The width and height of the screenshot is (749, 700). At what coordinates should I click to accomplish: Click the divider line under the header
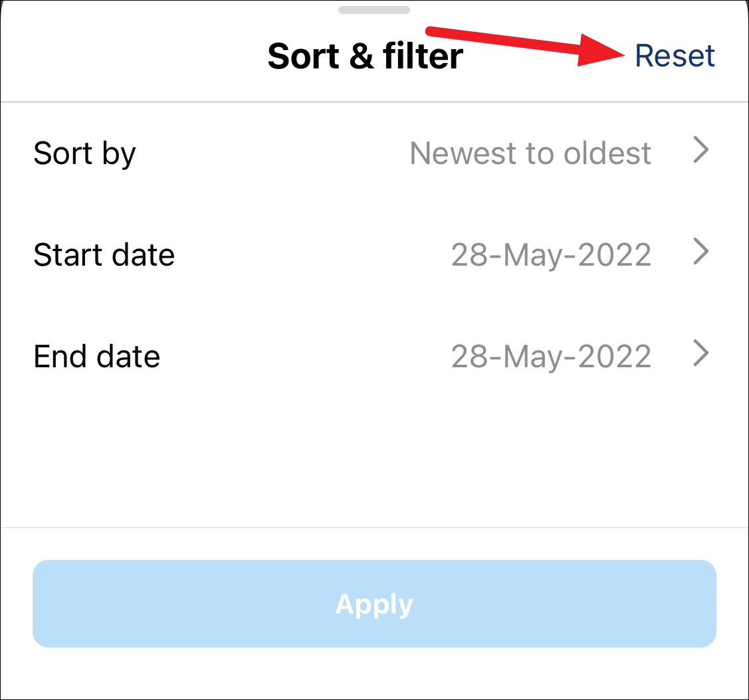(x=374, y=102)
